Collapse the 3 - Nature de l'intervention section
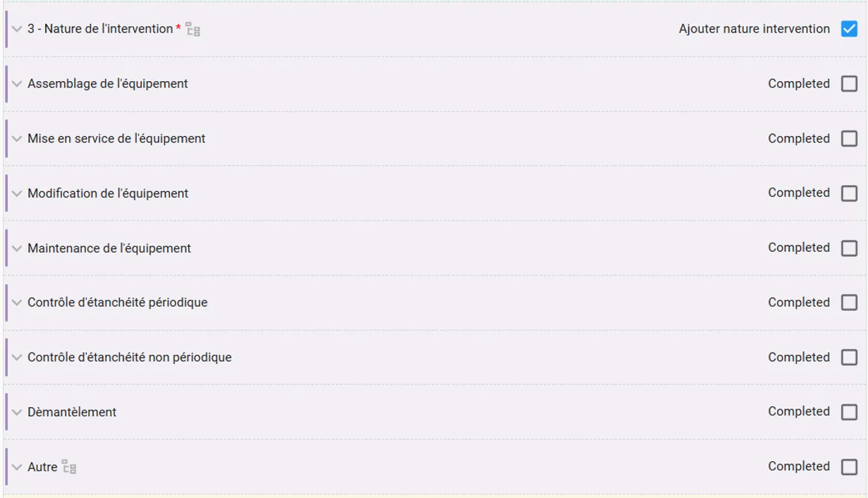Screen dimensions: 868x498 point(18,30)
